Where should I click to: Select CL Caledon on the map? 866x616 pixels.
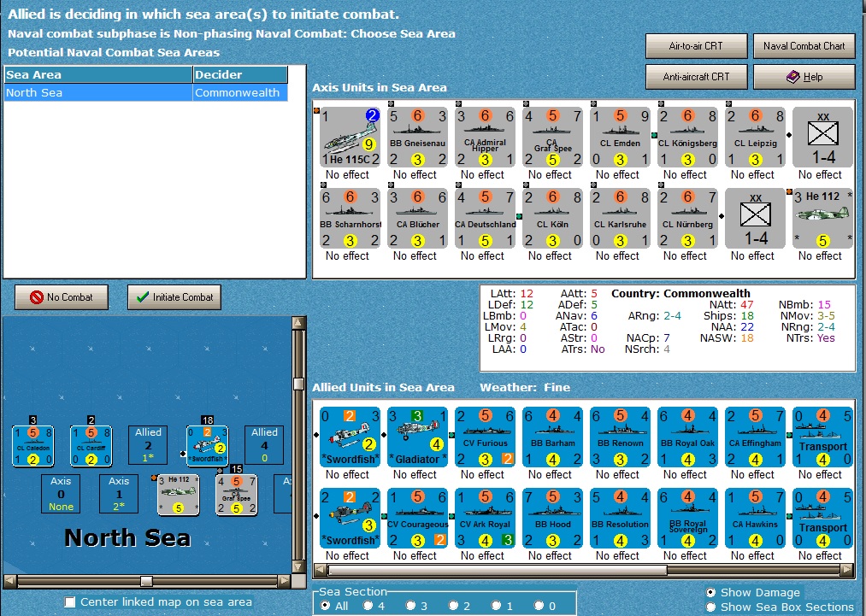[33, 446]
